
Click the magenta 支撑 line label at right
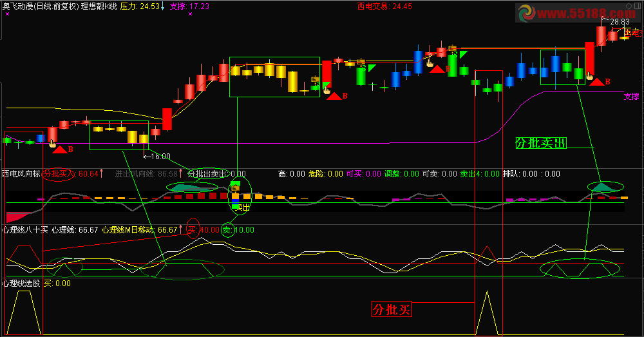click(x=632, y=96)
